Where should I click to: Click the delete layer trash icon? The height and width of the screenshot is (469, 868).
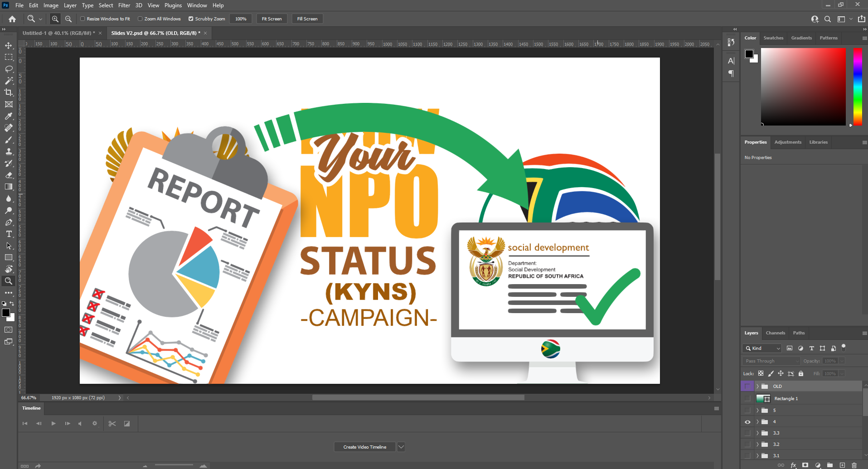coord(854,465)
